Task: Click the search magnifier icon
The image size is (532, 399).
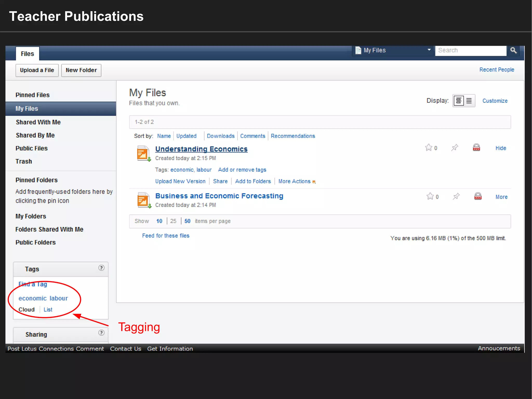Action: [513, 50]
